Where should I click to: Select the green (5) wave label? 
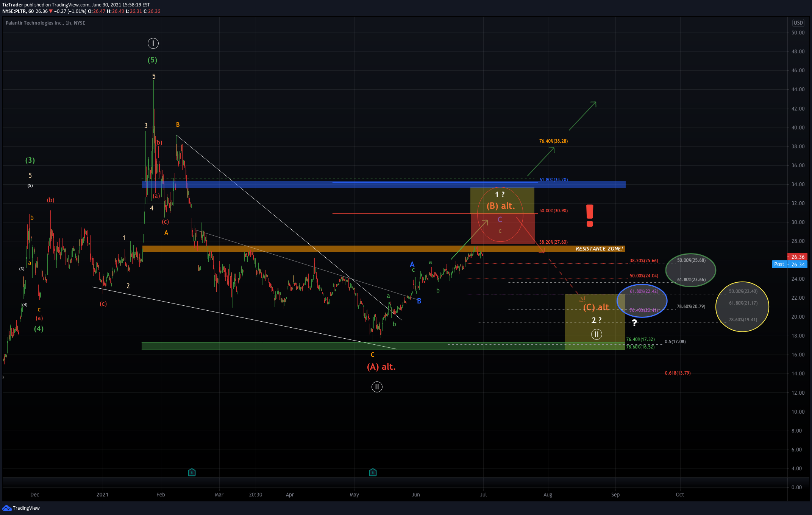pos(152,60)
